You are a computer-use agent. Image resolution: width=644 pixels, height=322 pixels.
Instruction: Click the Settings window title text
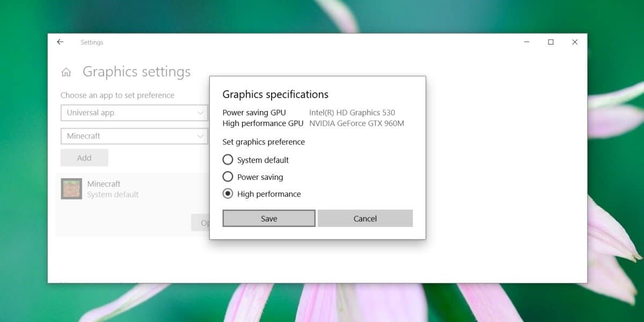tap(92, 42)
